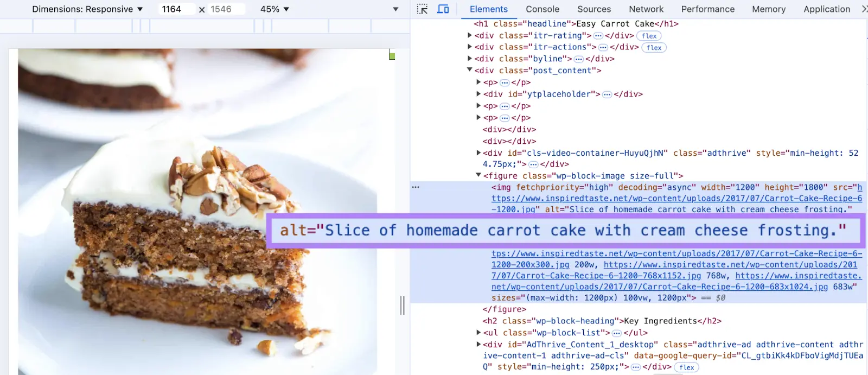Click the viewport width field showing 1164

(177, 9)
